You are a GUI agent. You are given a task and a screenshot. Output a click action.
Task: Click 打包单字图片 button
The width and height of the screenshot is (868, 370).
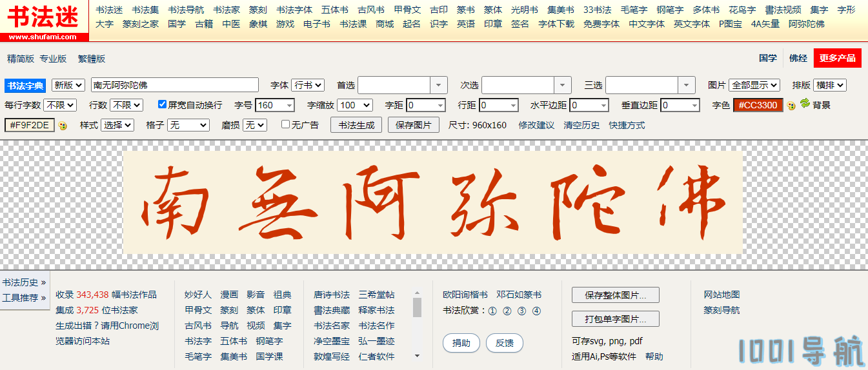616,318
